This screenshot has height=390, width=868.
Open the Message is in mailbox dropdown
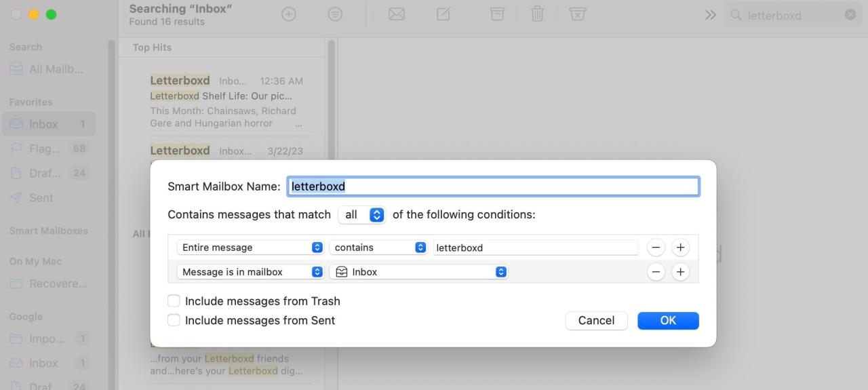(x=250, y=272)
